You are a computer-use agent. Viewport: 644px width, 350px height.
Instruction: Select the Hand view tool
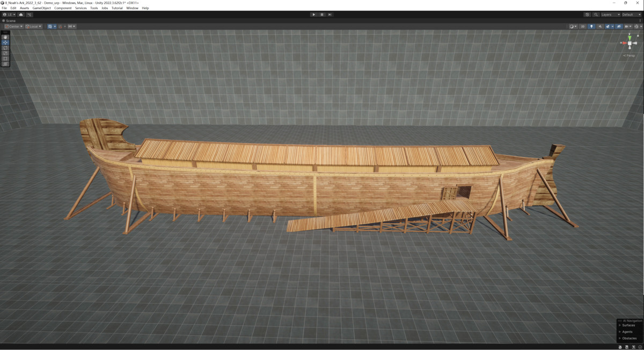tap(5, 36)
